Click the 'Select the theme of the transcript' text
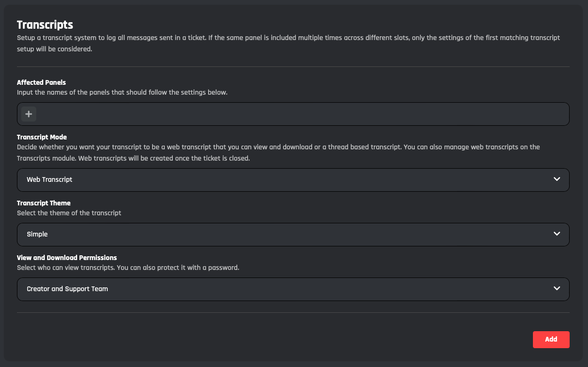Viewport: 588px width, 367px height. pos(69,213)
